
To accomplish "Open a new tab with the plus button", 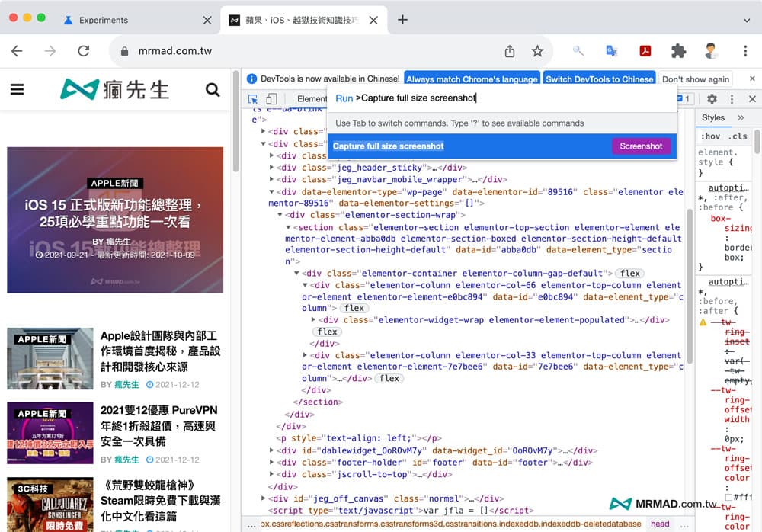I will [402, 20].
